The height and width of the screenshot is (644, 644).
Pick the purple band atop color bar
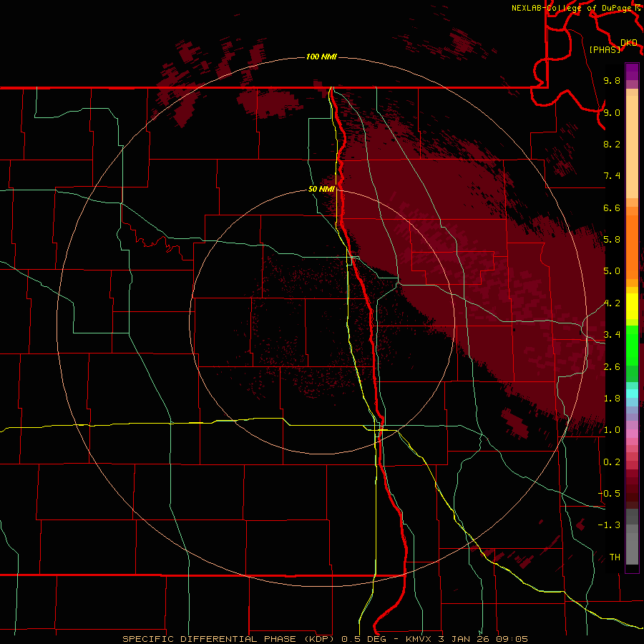point(632,72)
